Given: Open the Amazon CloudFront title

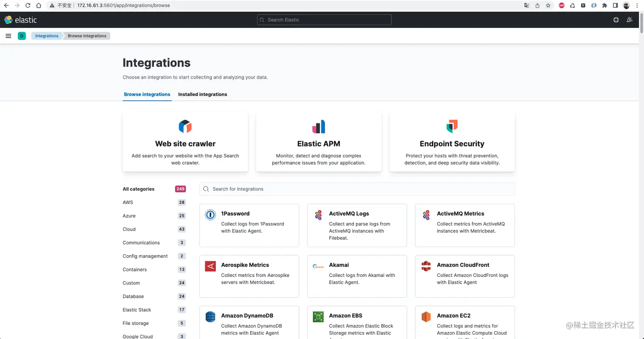Looking at the screenshot, I should click(463, 265).
